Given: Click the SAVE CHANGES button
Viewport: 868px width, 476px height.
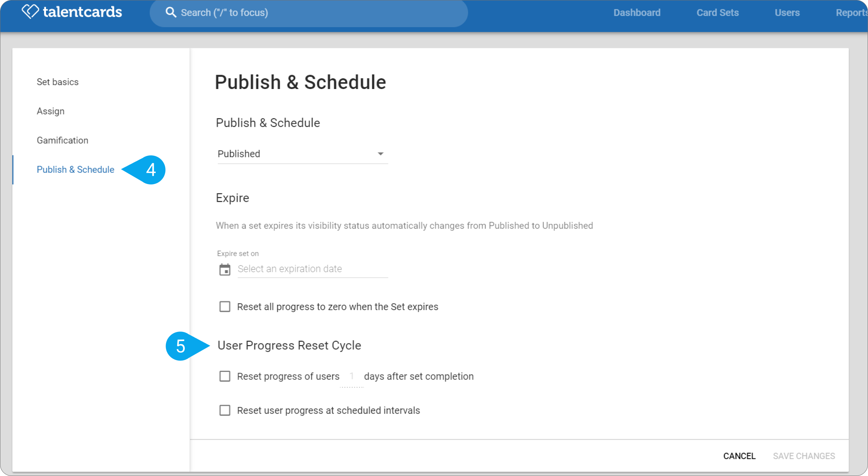Looking at the screenshot, I should point(804,456).
